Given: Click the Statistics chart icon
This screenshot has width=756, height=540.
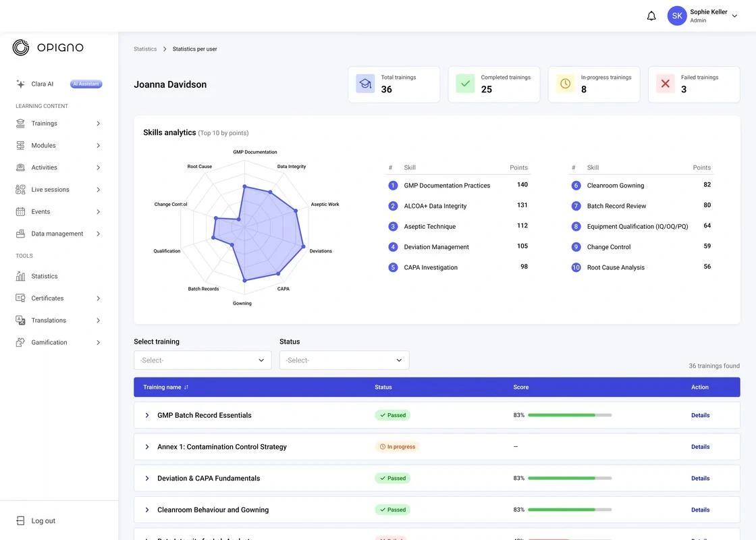Looking at the screenshot, I should click(x=20, y=276).
